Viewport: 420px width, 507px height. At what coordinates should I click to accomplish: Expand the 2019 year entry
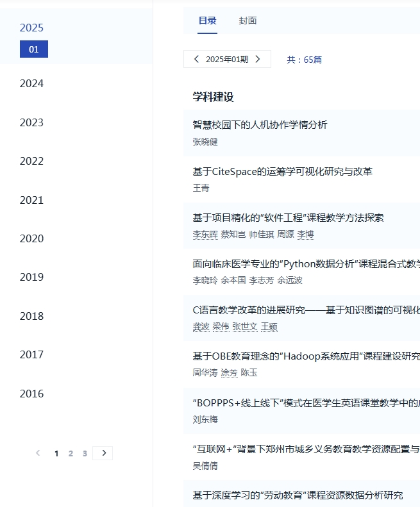tap(31, 277)
